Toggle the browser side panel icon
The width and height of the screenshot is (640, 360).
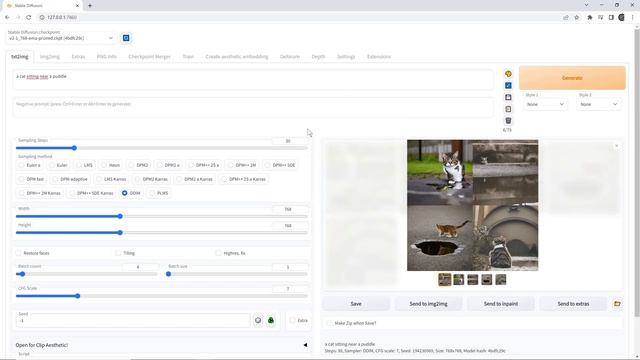click(611, 17)
